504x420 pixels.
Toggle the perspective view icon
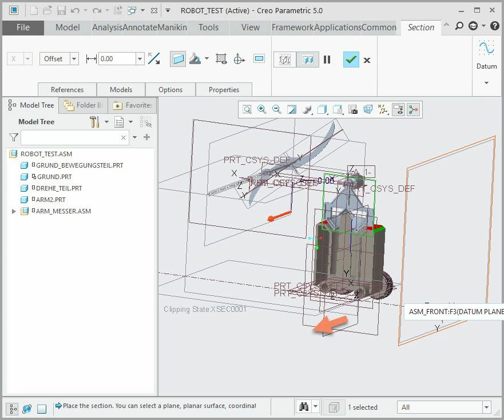(x=368, y=110)
